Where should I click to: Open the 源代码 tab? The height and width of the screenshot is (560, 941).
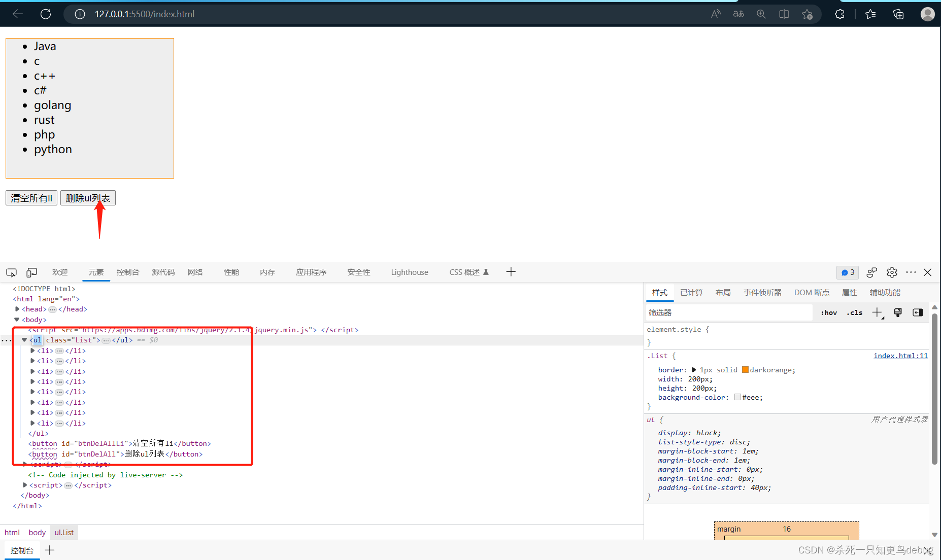tap(163, 272)
